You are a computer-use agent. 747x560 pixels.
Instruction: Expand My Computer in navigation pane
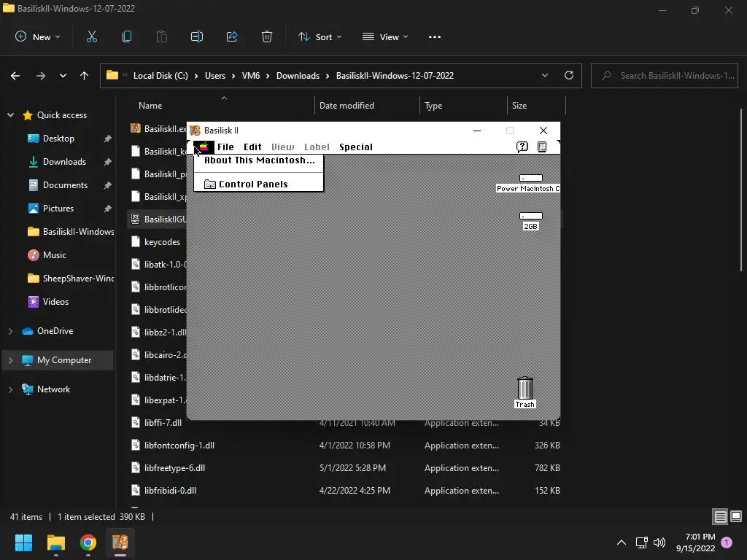(x=10, y=360)
